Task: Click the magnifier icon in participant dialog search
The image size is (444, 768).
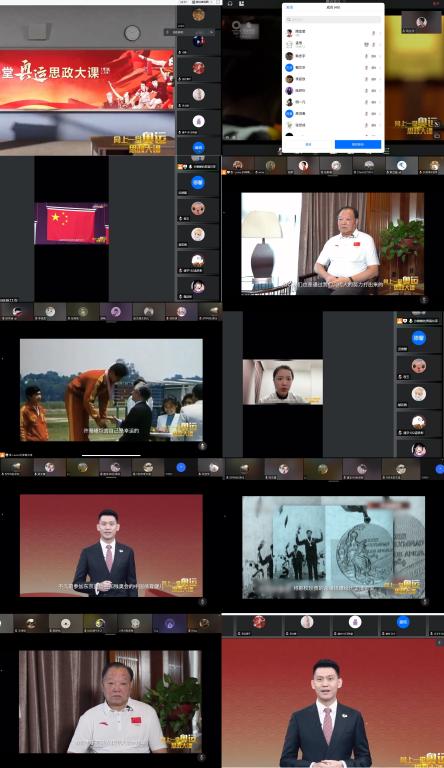Action: 289,20
